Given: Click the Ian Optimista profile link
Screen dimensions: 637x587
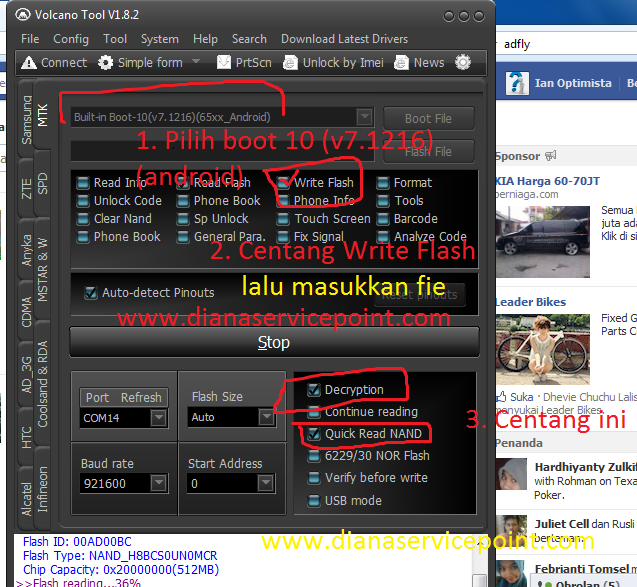Looking at the screenshot, I should [x=573, y=83].
